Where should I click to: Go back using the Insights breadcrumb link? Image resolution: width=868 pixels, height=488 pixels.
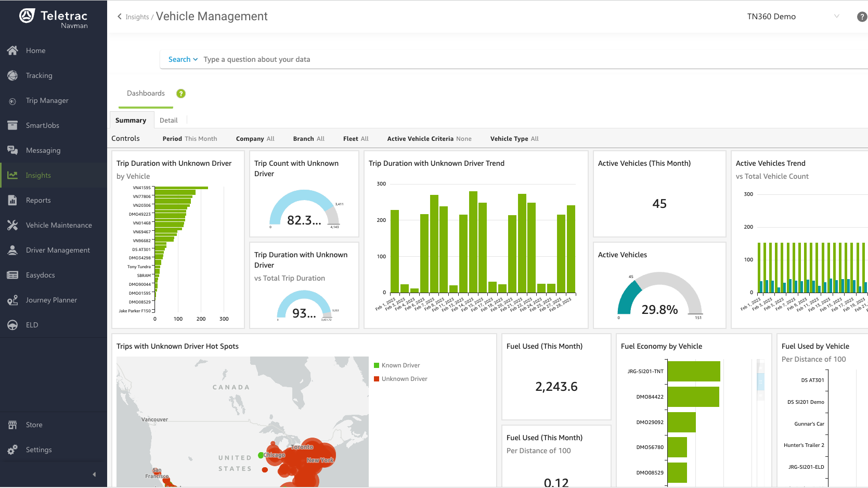pyautogui.click(x=136, y=17)
